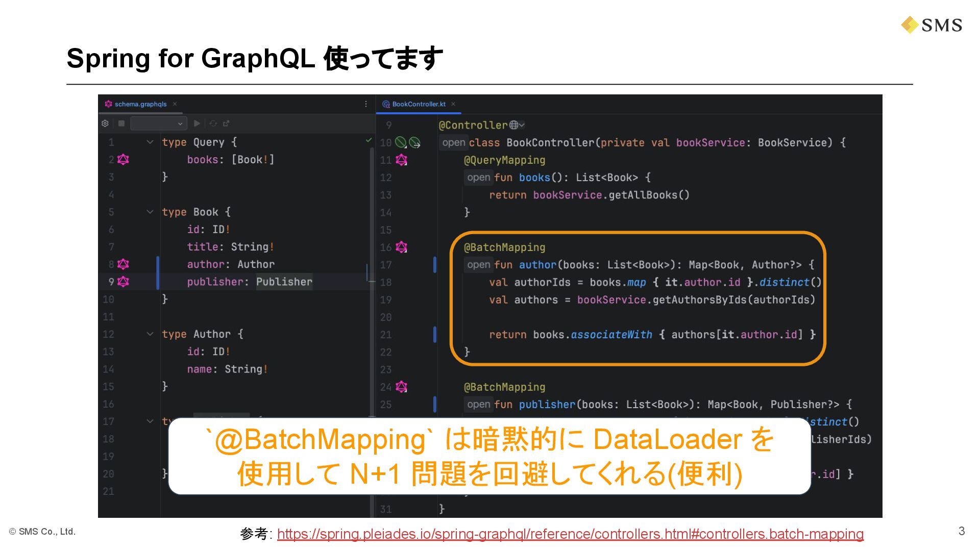
Task: Click 'name: String!' field in schema
Action: point(228,369)
